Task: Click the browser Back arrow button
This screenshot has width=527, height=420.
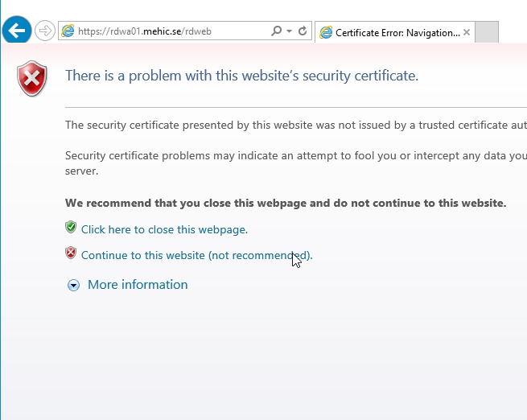Action: tap(17, 31)
